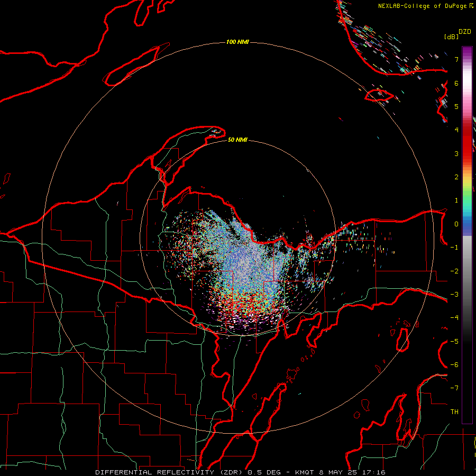Click the [dB] unit label
Screen dimensions: 476x476
(x=451, y=36)
